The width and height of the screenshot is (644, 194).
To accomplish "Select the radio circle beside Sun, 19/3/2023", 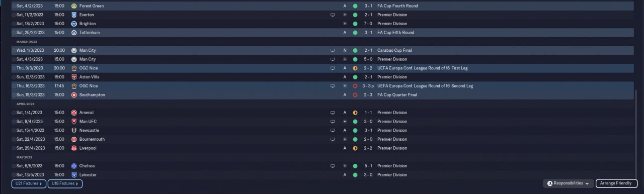I will [14, 95].
